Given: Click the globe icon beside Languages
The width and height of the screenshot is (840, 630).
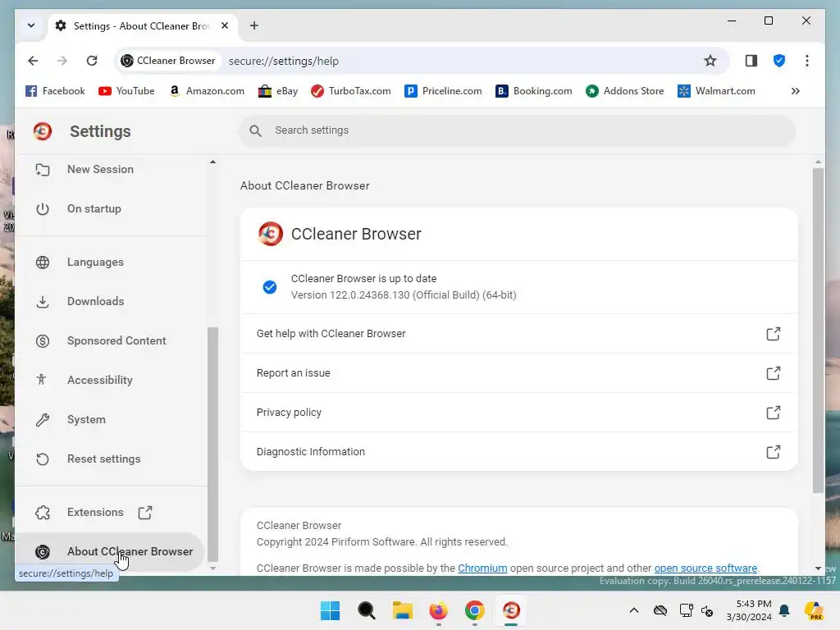Looking at the screenshot, I should click(x=43, y=262).
